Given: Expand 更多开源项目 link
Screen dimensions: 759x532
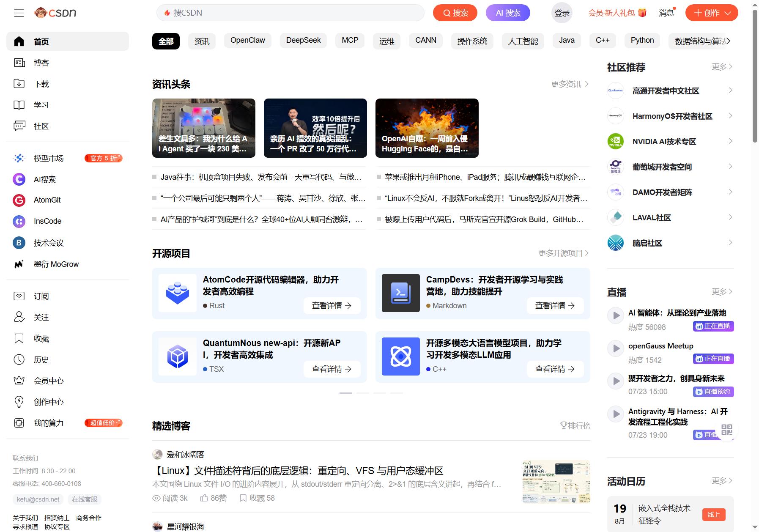Looking at the screenshot, I should tap(563, 253).
